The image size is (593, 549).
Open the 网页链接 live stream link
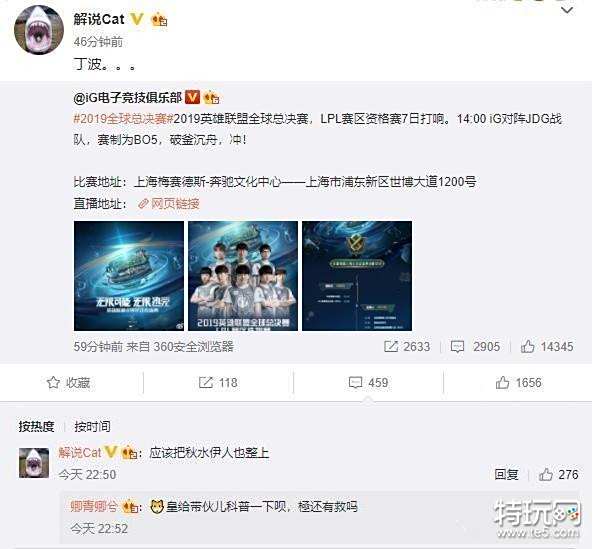coord(169,204)
